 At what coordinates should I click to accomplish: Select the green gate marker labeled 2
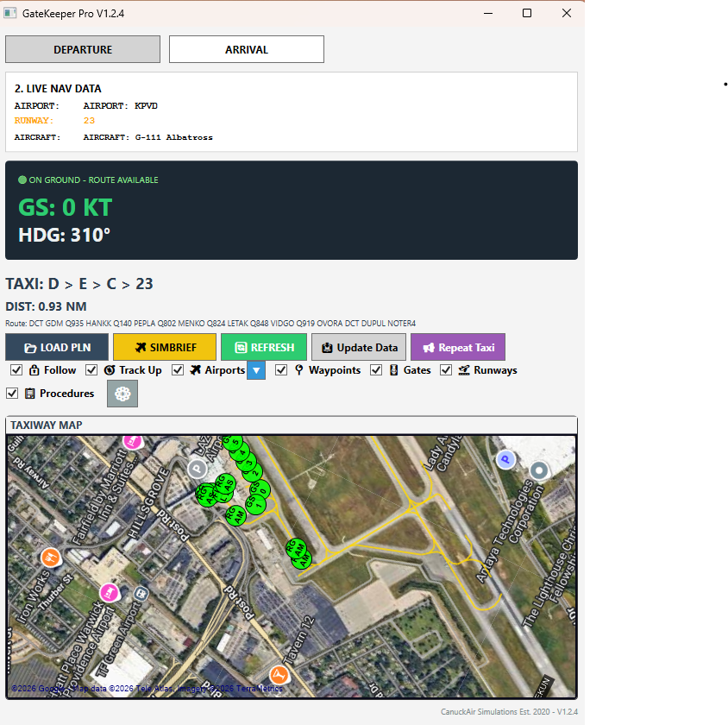(x=253, y=472)
